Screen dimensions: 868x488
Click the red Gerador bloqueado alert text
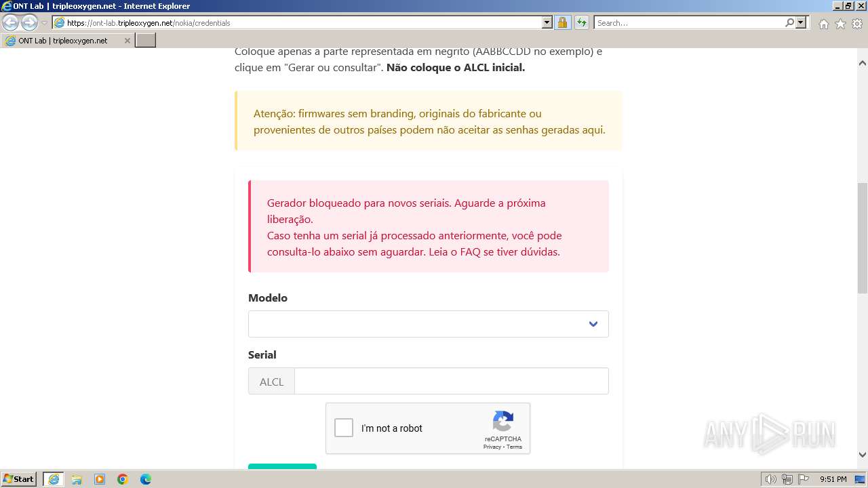[x=414, y=227]
